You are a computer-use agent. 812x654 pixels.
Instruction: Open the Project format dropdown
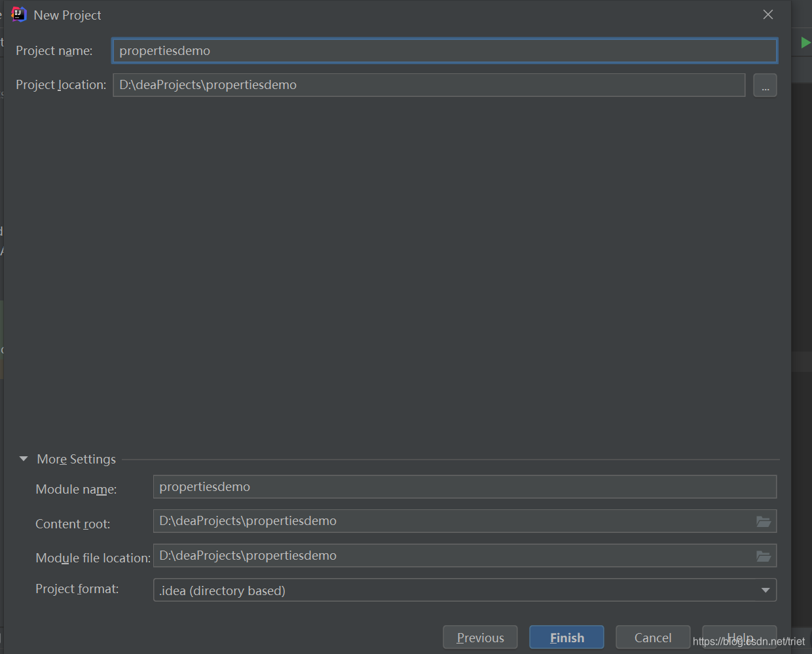[465, 590]
